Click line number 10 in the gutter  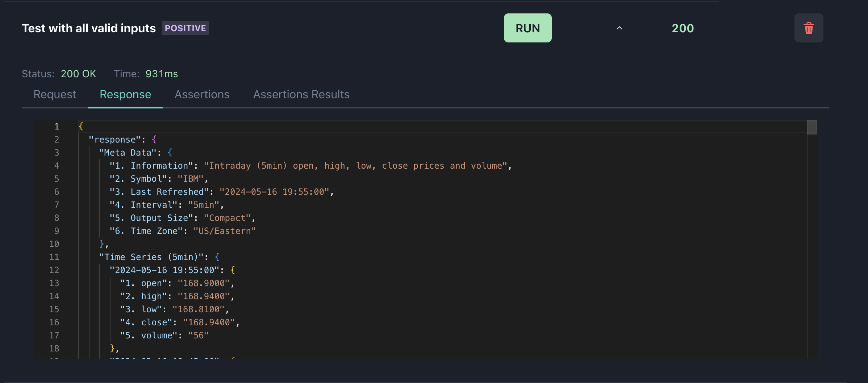(x=54, y=244)
